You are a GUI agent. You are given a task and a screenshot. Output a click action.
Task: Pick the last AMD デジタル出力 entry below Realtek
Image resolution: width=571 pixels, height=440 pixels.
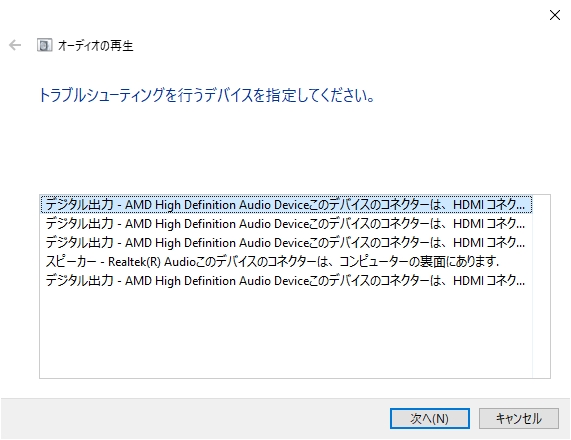286,280
